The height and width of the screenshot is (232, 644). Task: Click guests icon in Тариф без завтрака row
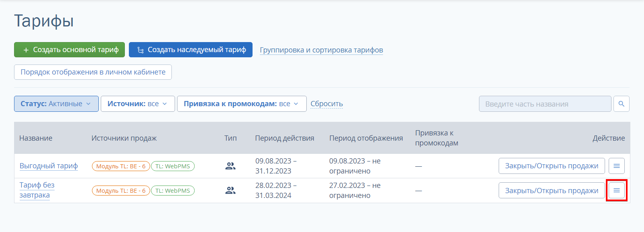pyautogui.click(x=230, y=190)
